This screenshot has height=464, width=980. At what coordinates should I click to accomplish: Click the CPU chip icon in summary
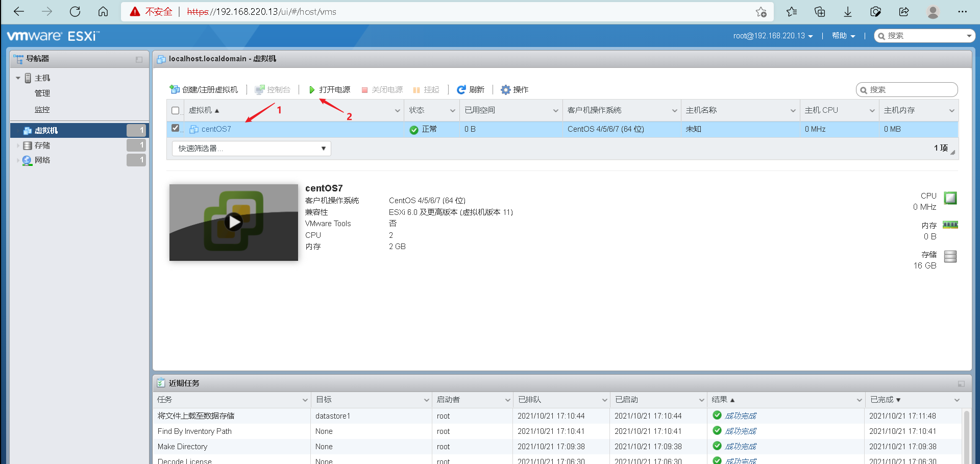(950, 198)
